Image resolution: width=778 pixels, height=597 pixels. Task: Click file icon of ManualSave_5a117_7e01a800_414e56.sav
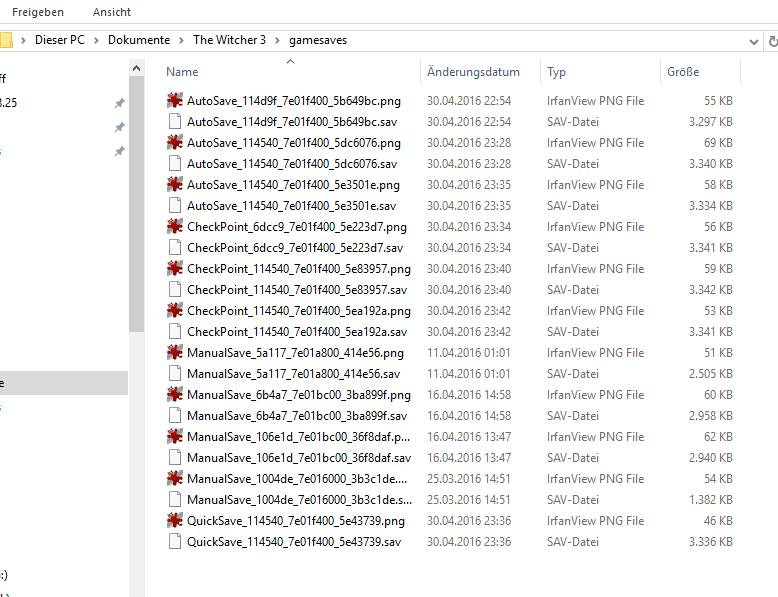[174, 374]
